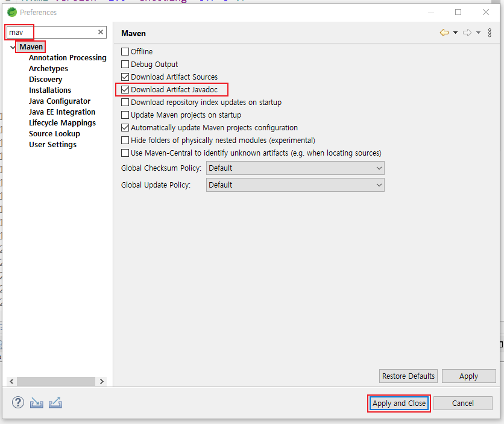Open the view menu dots icon
Image resolution: width=504 pixels, height=424 pixels.
click(490, 33)
